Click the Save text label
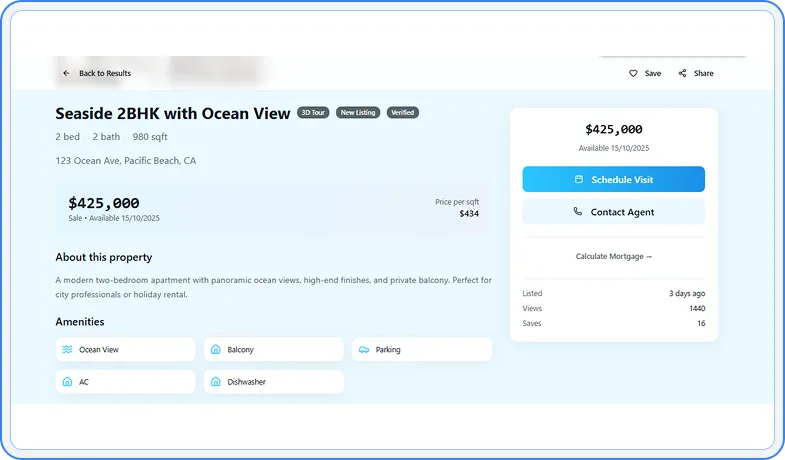The height and width of the screenshot is (460, 785). tap(652, 73)
